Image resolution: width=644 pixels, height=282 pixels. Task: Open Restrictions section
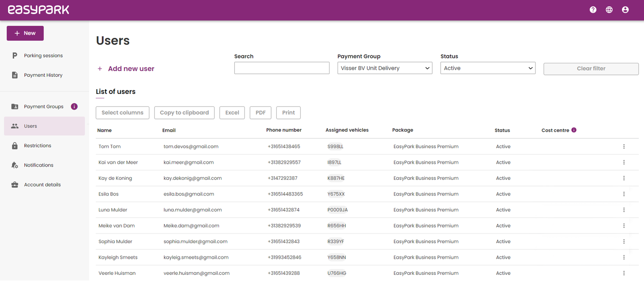click(38, 145)
